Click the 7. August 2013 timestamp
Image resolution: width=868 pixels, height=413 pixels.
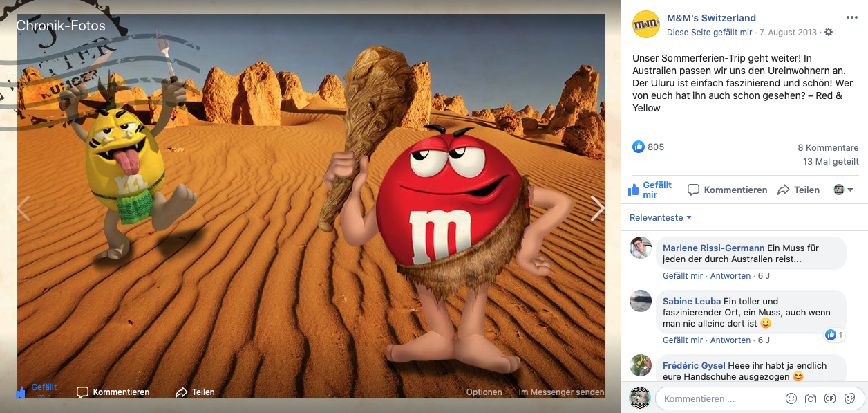(789, 33)
